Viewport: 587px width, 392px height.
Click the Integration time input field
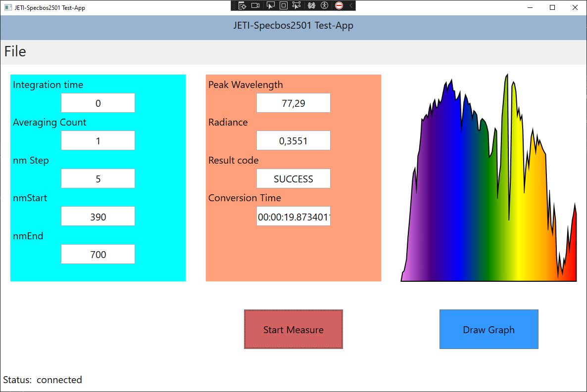98,103
